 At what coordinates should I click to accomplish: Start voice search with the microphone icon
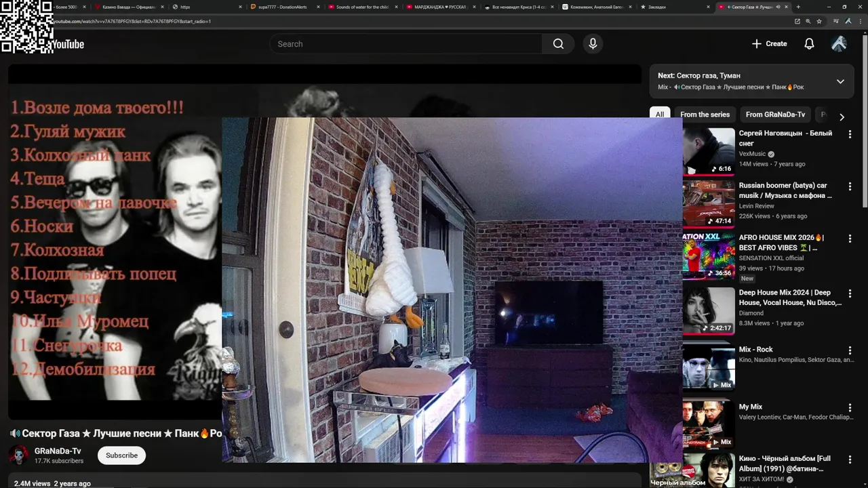point(593,44)
